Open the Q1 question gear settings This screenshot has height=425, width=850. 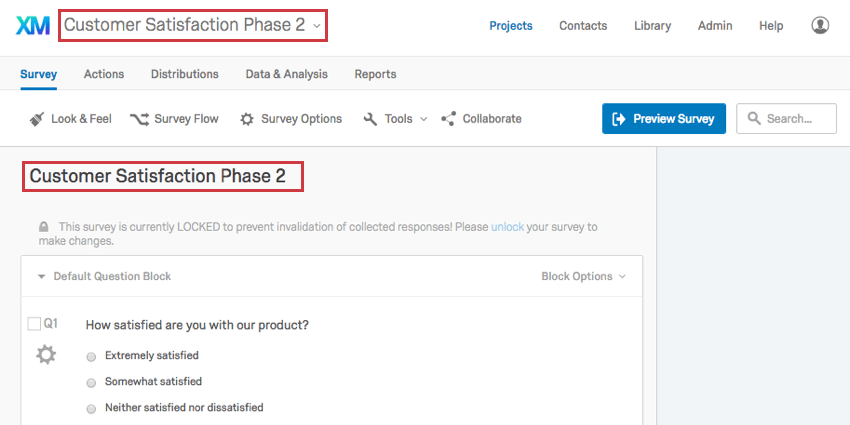click(46, 354)
